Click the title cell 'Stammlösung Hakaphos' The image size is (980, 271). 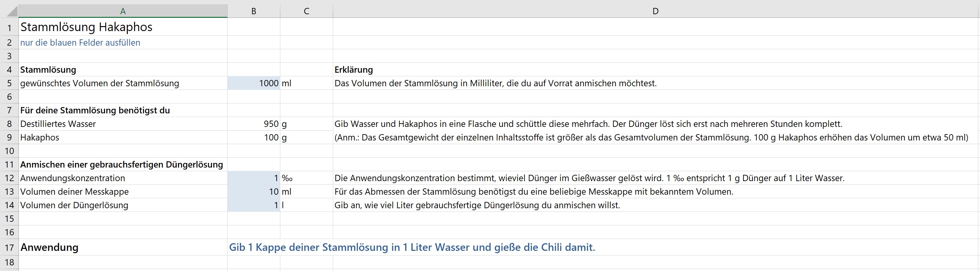tap(123, 27)
